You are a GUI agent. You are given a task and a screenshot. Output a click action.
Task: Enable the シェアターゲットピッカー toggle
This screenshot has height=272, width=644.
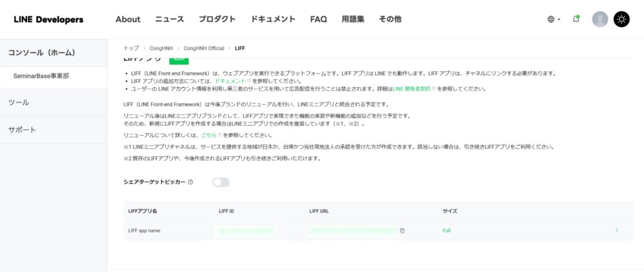[x=221, y=182]
